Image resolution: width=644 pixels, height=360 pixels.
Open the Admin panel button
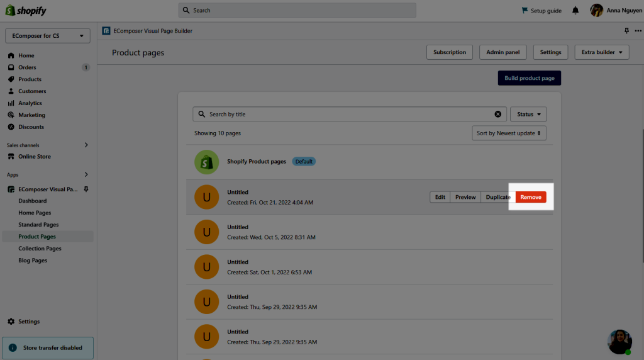(503, 52)
